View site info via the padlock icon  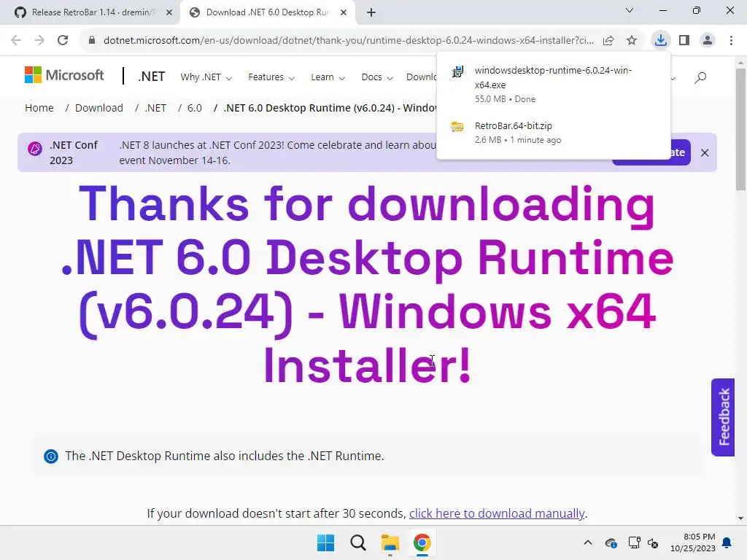92,40
